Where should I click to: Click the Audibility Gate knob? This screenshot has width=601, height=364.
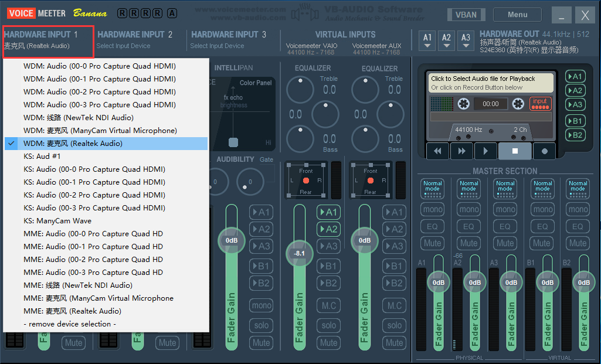(x=250, y=182)
